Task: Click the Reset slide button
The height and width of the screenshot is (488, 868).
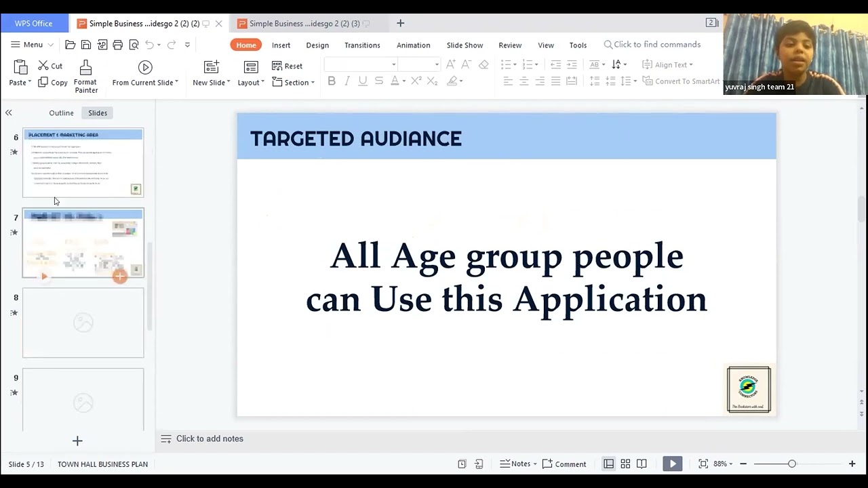Action: [288, 66]
